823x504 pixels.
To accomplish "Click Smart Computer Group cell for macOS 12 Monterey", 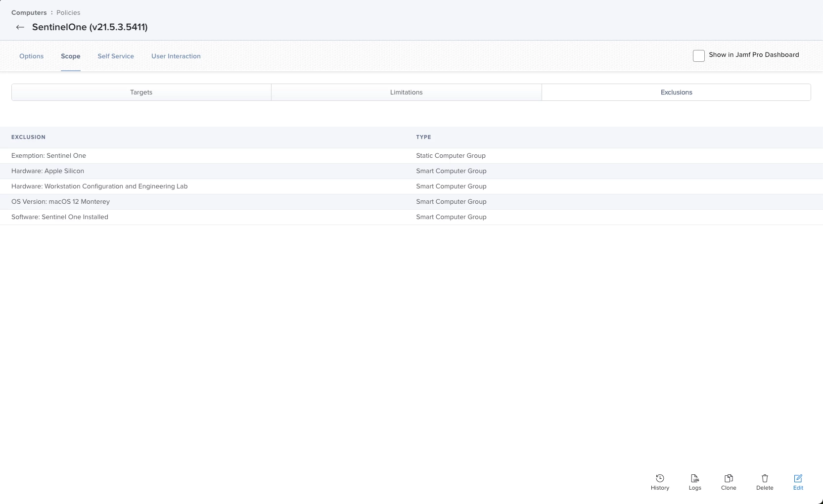I will tap(451, 201).
